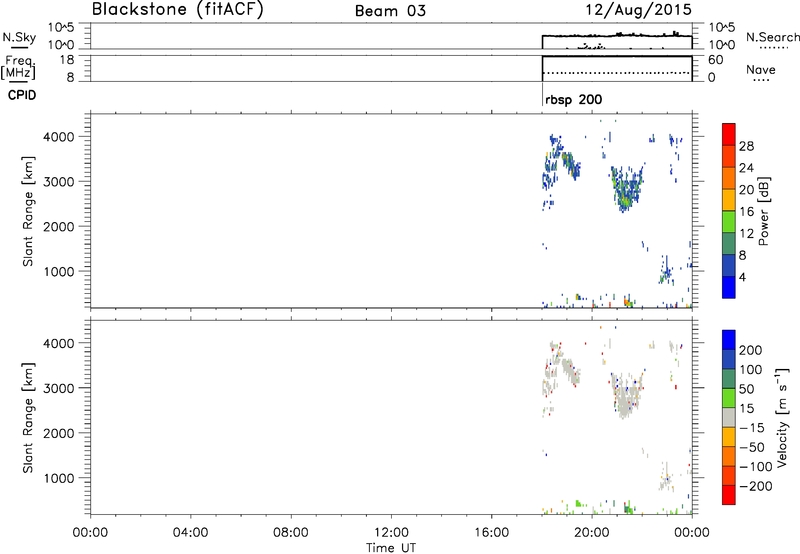Viewport: 800px width, 554px height.
Task: Click the gray scatter cluster near 21:00 in velocity panel
Action: (x=627, y=398)
